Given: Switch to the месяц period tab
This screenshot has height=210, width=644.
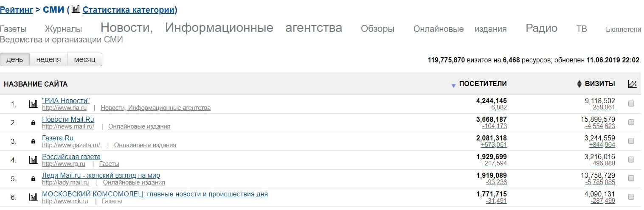Looking at the screenshot, I should pos(84,59).
